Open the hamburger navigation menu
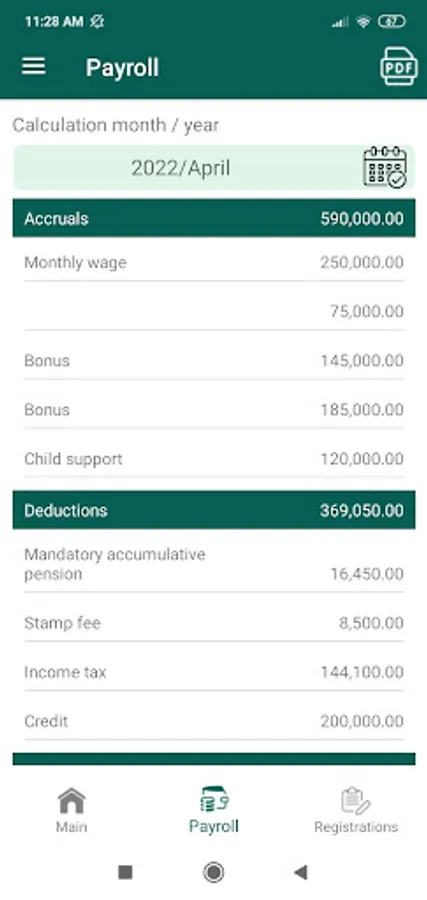 tap(33, 67)
